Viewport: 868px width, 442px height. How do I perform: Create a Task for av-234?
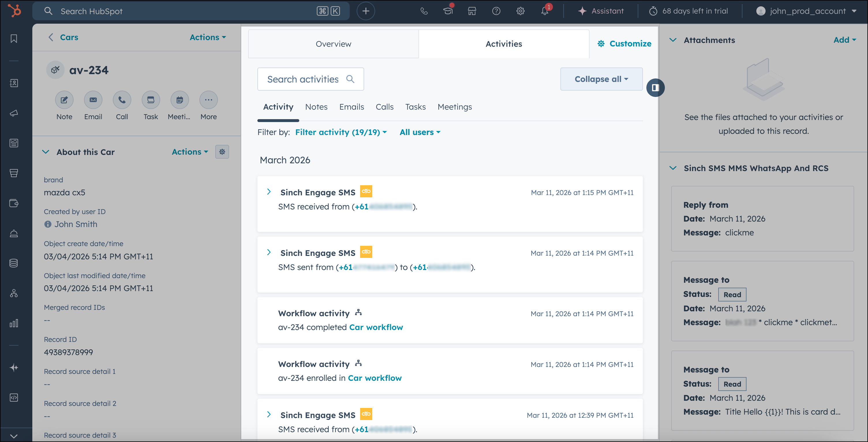coord(151,100)
